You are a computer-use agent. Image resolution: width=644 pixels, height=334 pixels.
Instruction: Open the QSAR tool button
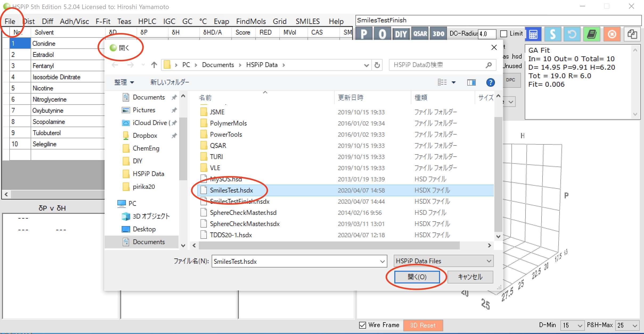coord(420,34)
